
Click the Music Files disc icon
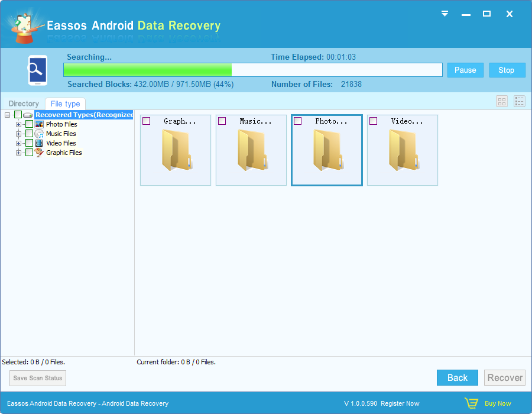pos(40,134)
